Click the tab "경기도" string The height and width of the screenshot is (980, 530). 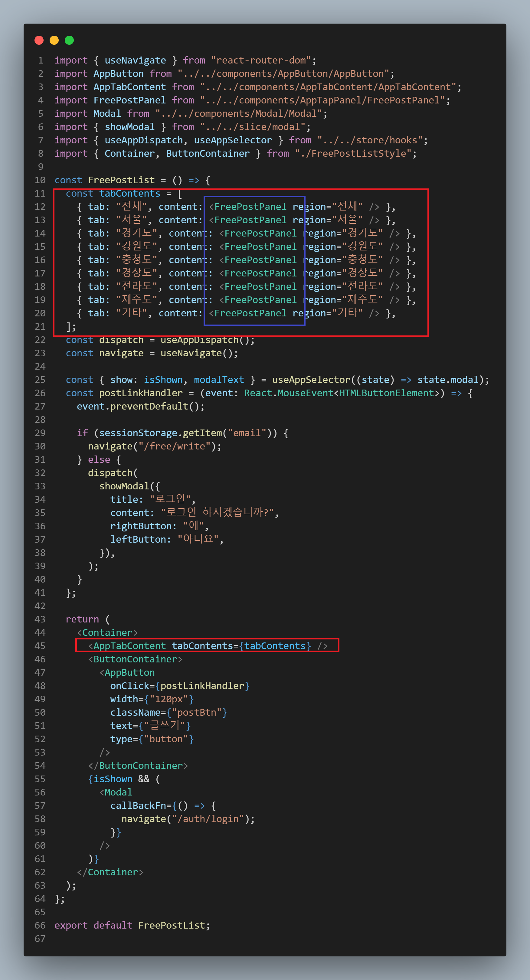pyautogui.click(x=137, y=234)
